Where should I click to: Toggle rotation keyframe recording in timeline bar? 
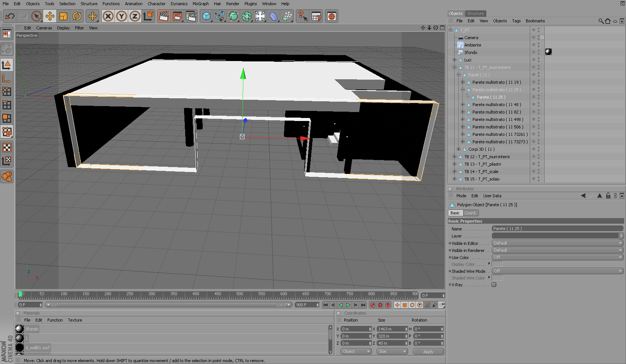412,305
